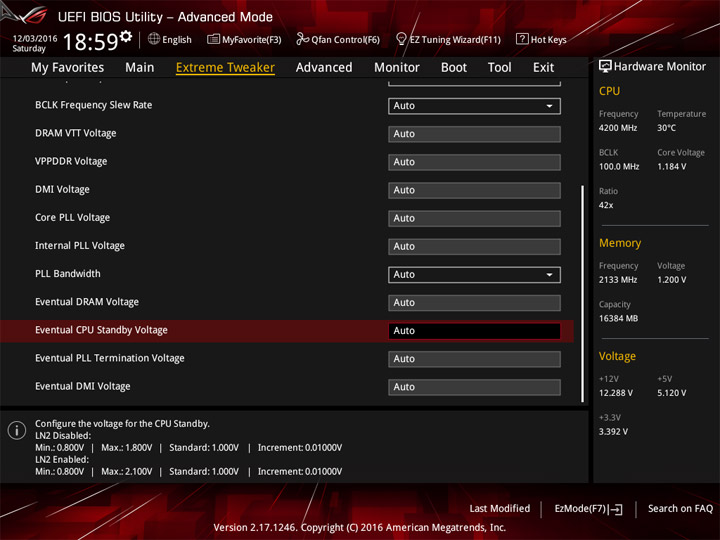
Task: Click the PLL Bandwidth dropdown arrow
Action: click(549, 275)
